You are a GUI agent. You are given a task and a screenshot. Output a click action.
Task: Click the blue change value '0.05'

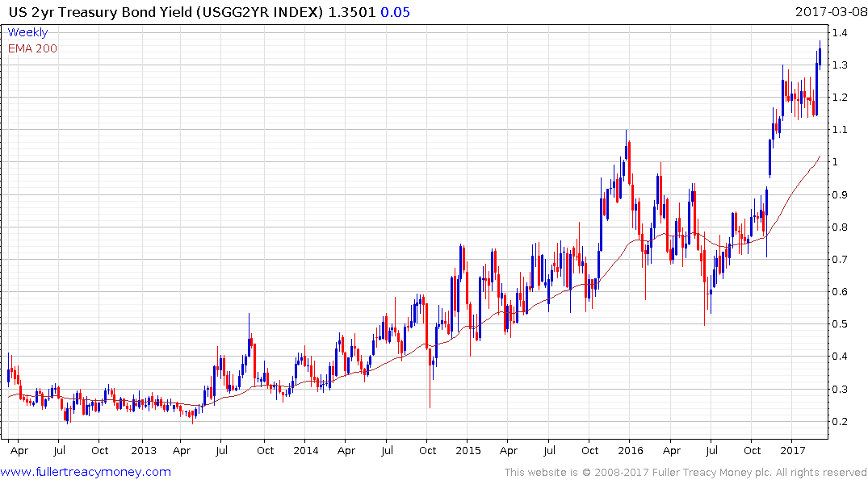coord(396,12)
